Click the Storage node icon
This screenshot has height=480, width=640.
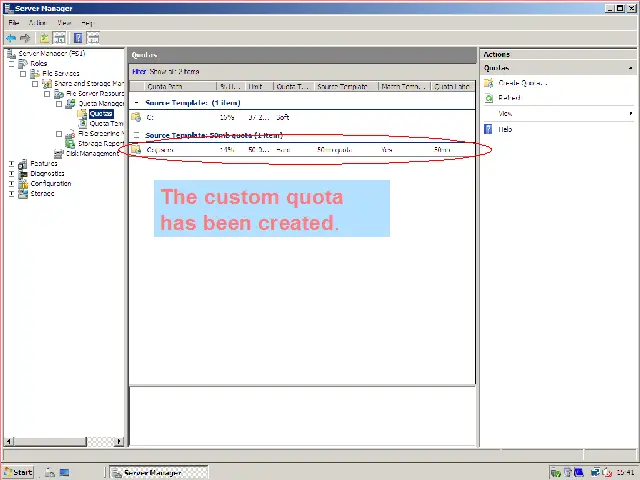[23, 193]
